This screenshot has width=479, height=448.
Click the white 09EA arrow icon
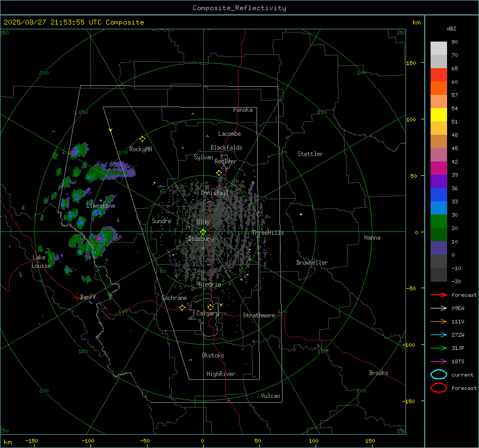point(439,308)
